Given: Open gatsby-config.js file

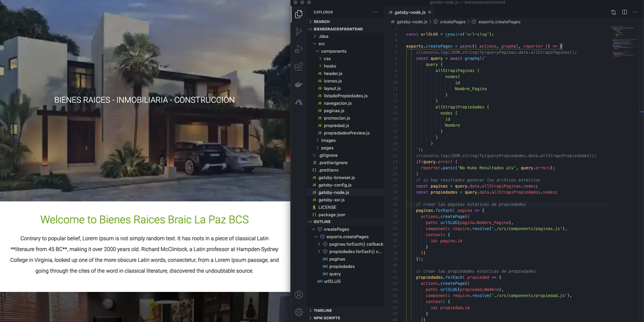Looking at the screenshot, I should 347,185.
